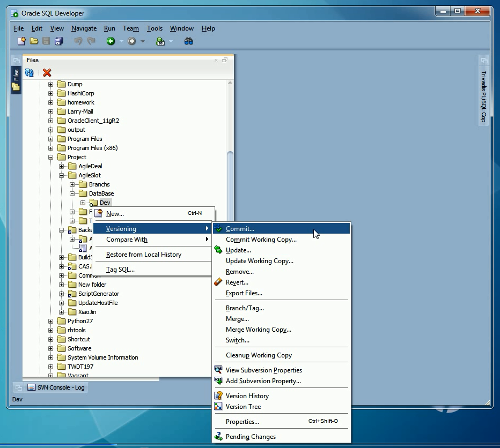The image size is (500, 448).
Task: Open the SQL Worksheet dropdown arrow
Action: click(x=171, y=41)
